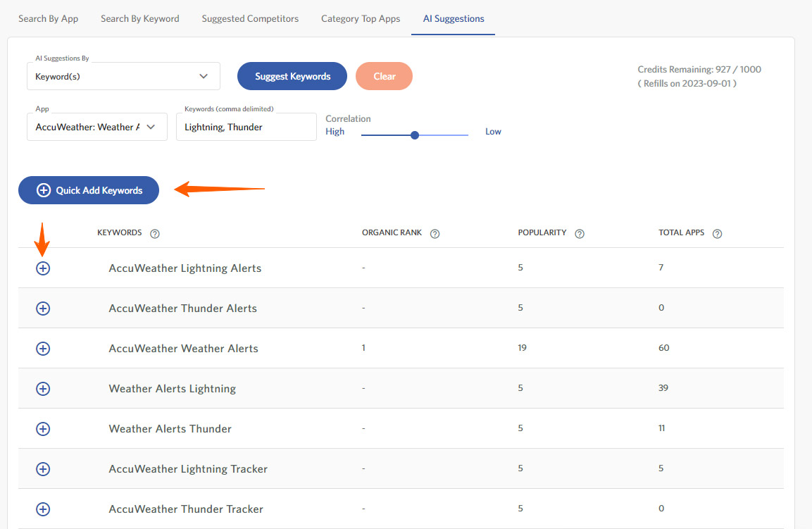
Task: Select the AccuWeather Lightning Tracker keyword text
Action: [x=188, y=469]
